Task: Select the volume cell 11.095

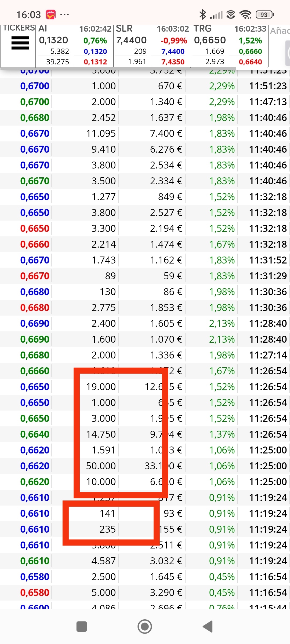Action: coord(101,134)
